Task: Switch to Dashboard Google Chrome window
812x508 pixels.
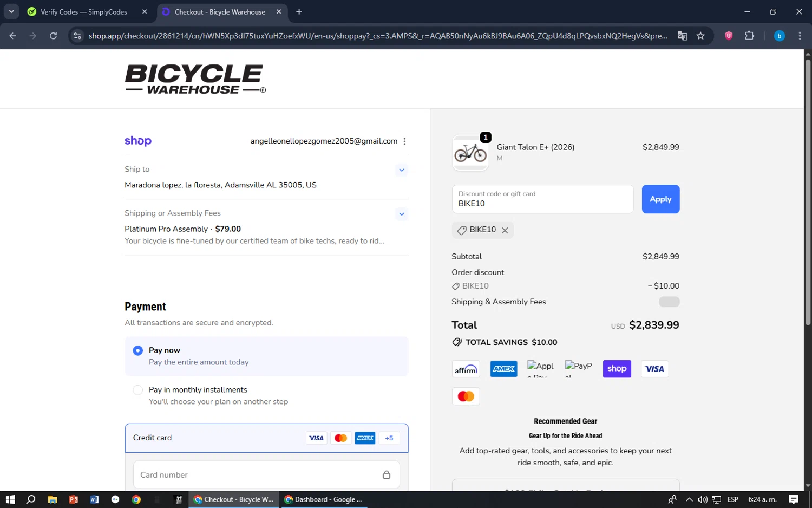Action: click(323, 499)
